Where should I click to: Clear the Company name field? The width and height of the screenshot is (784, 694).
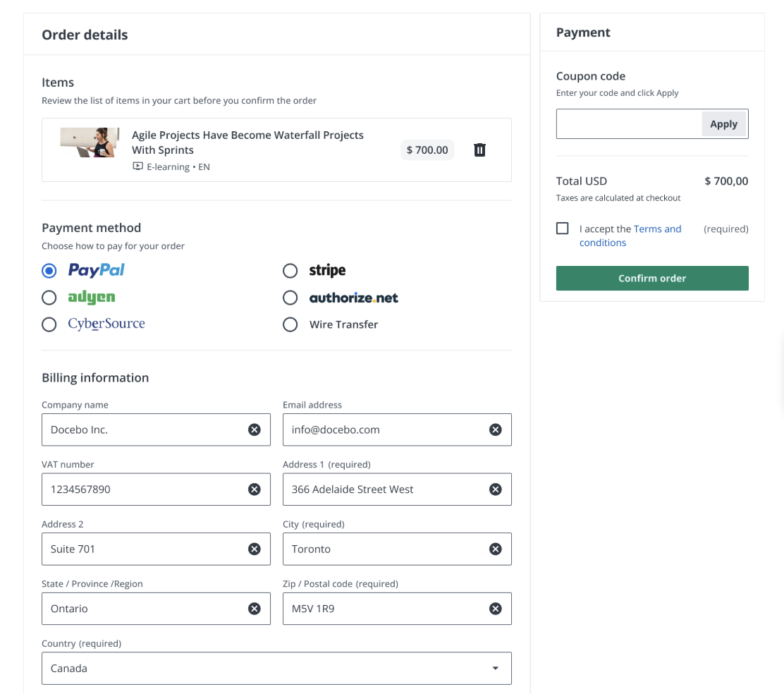click(255, 430)
